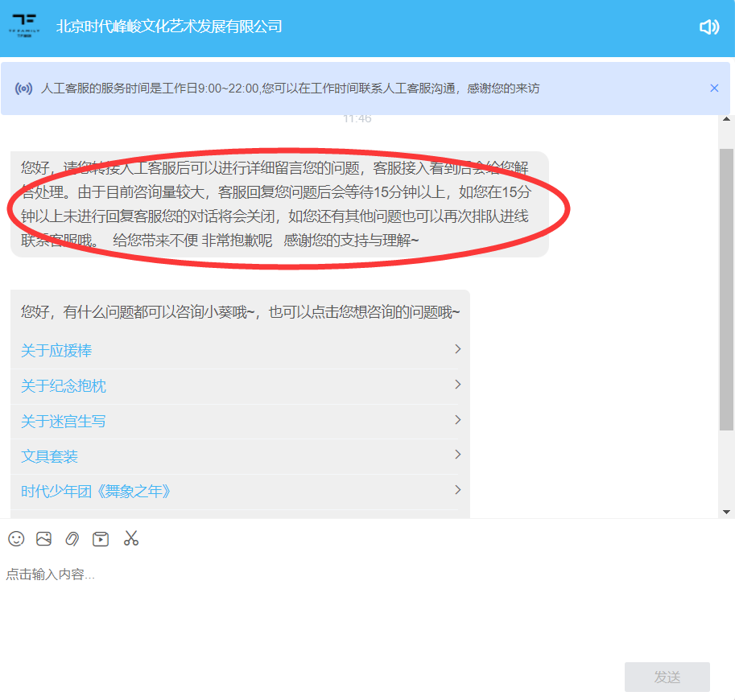Expand the chevron beside 关于纪念抱枕
This screenshot has width=735, height=700.
[x=458, y=385]
